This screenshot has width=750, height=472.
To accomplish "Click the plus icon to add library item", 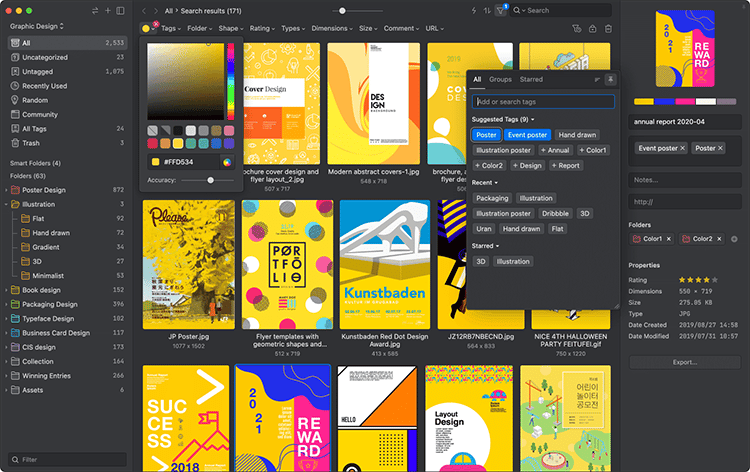I will click(107, 10).
